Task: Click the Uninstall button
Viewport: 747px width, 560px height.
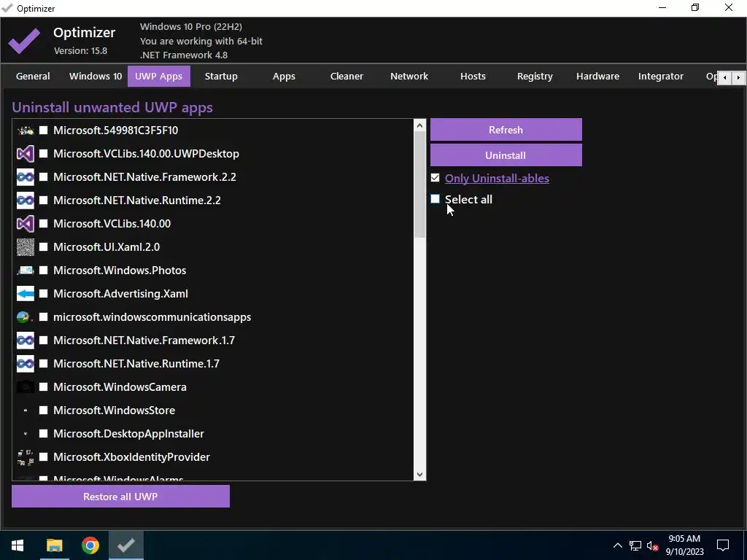Action: pos(506,155)
